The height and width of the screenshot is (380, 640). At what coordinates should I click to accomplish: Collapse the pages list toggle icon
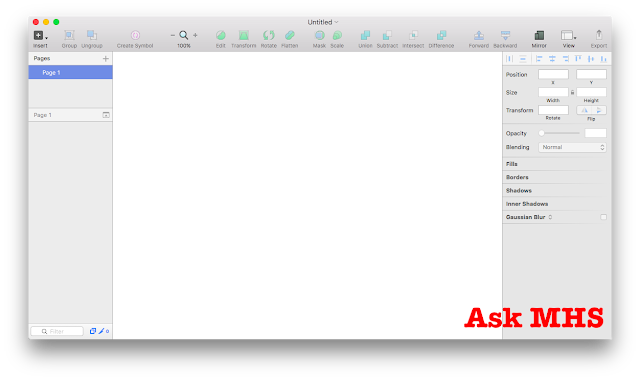point(106,115)
